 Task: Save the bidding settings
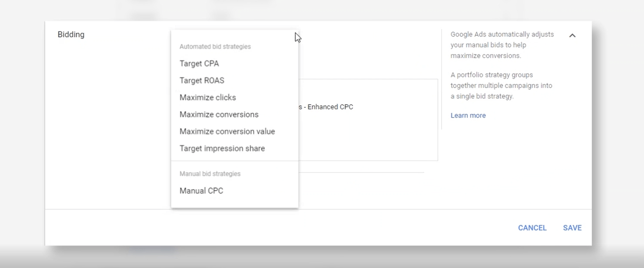(x=572, y=228)
